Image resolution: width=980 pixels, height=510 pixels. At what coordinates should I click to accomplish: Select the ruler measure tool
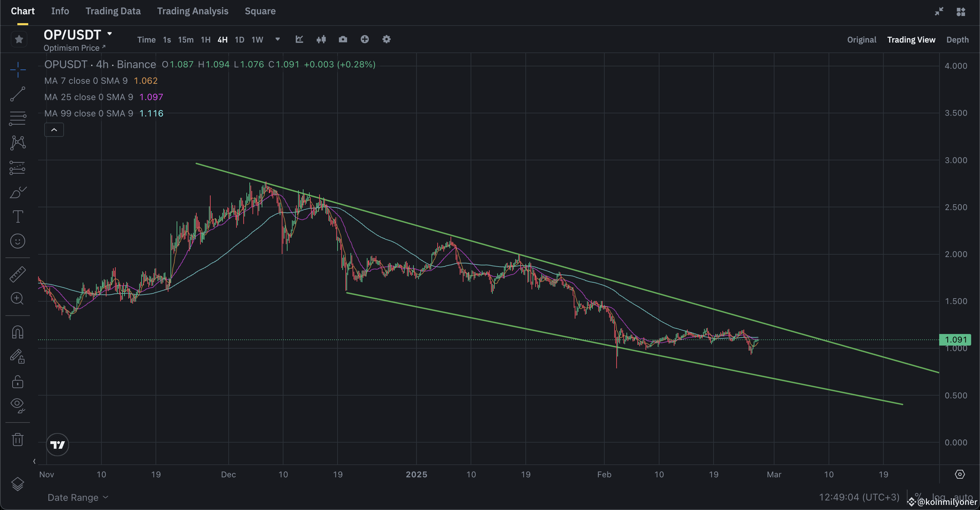pyautogui.click(x=17, y=274)
